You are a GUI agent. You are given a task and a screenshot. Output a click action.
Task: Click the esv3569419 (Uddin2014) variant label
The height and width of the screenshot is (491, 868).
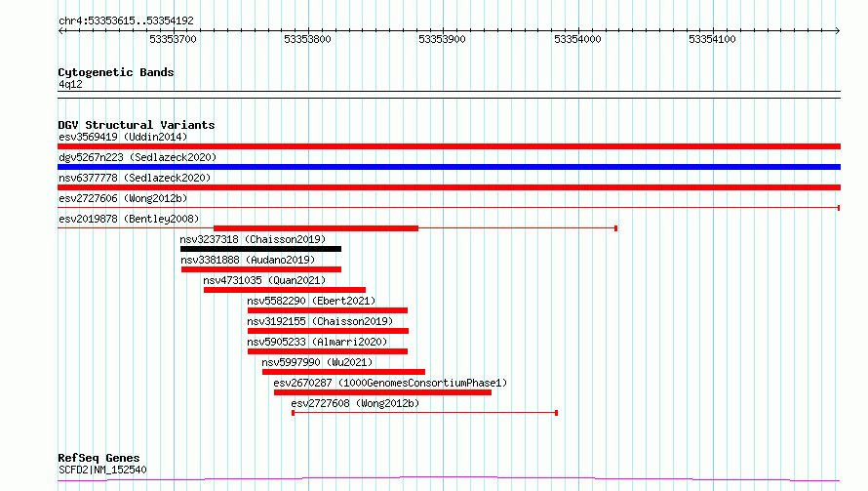click(x=123, y=137)
